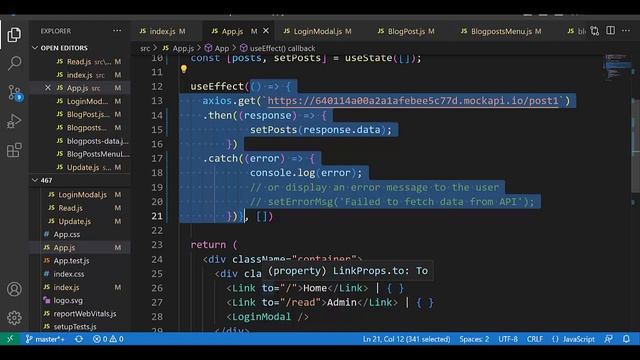Open Update.js in Open Editors
The width and height of the screenshot is (640, 360).
point(80,167)
